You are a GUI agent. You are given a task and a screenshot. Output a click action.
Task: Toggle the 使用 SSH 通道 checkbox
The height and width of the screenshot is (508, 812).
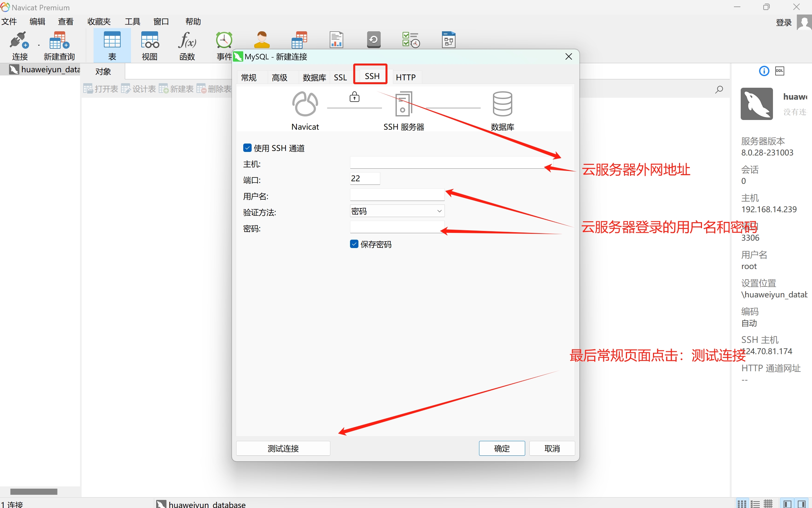click(247, 148)
